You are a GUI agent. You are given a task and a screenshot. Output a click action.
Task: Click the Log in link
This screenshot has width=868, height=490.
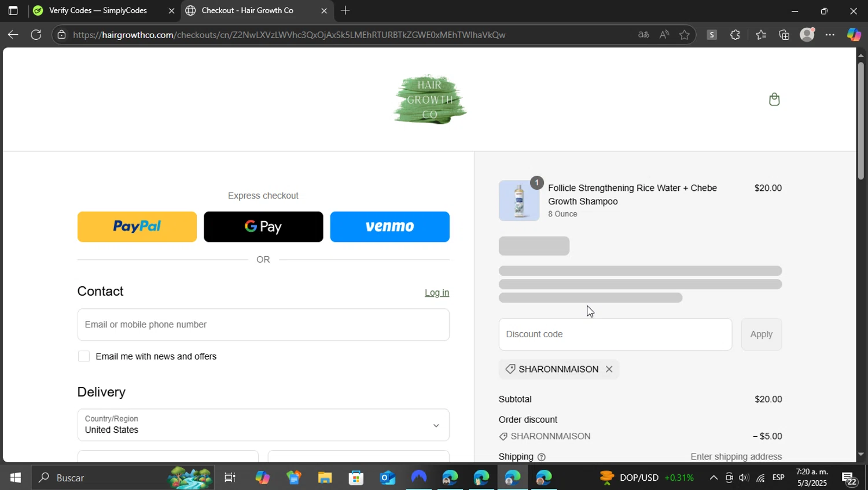coord(437,293)
